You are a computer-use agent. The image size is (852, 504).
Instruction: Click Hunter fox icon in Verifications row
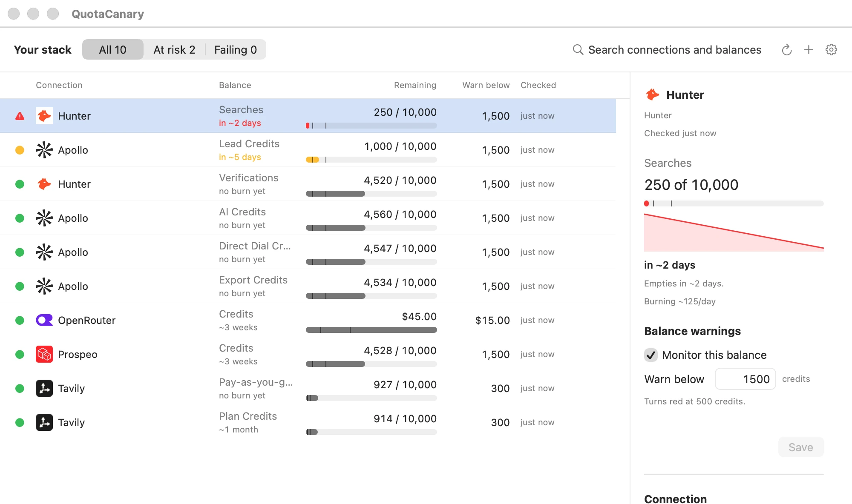point(44,184)
